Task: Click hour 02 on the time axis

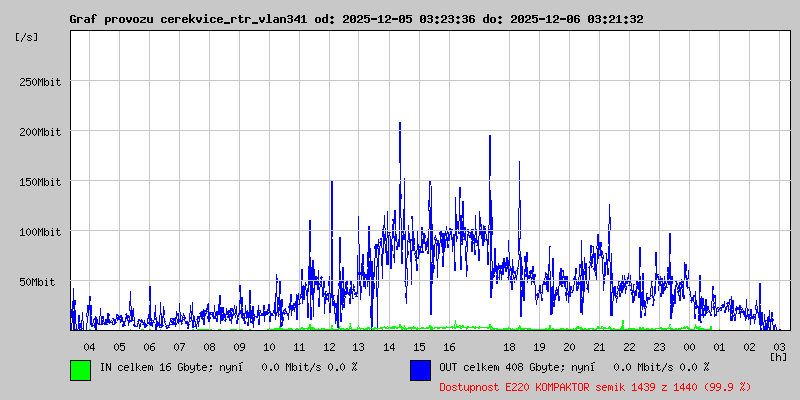Action: 749,347
